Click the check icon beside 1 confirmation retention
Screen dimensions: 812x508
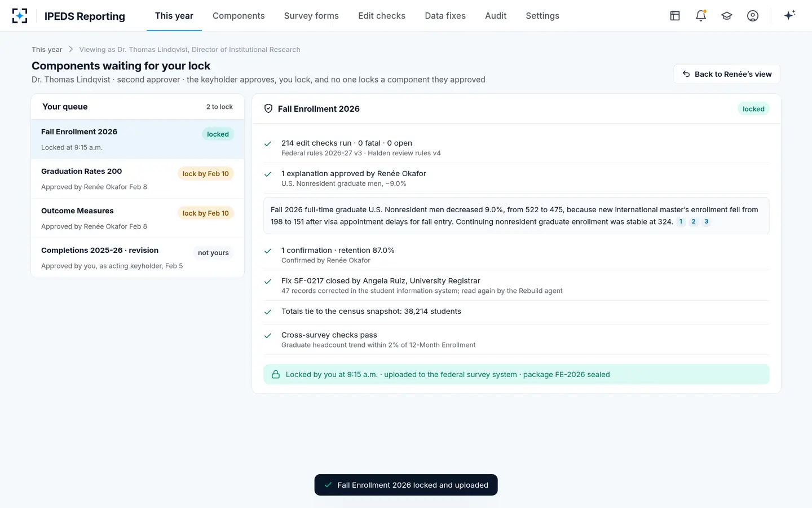coord(268,251)
